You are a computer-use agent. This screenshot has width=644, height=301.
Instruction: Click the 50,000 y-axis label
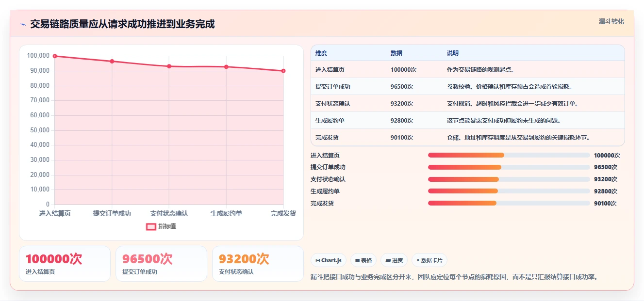point(40,130)
